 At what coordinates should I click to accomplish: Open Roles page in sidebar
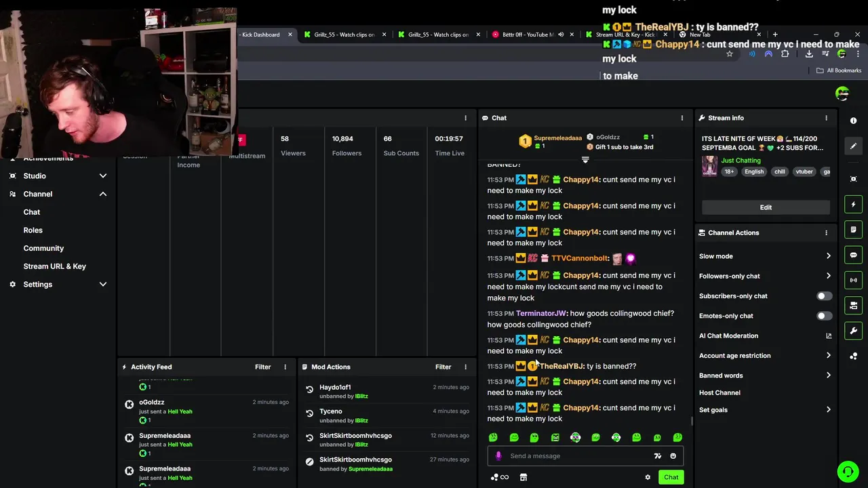click(x=33, y=230)
